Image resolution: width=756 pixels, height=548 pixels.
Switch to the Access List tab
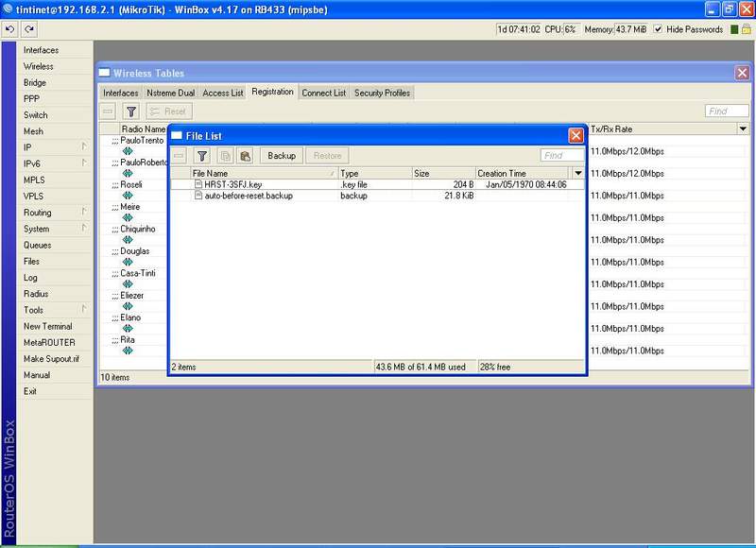(x=223, y=93)
